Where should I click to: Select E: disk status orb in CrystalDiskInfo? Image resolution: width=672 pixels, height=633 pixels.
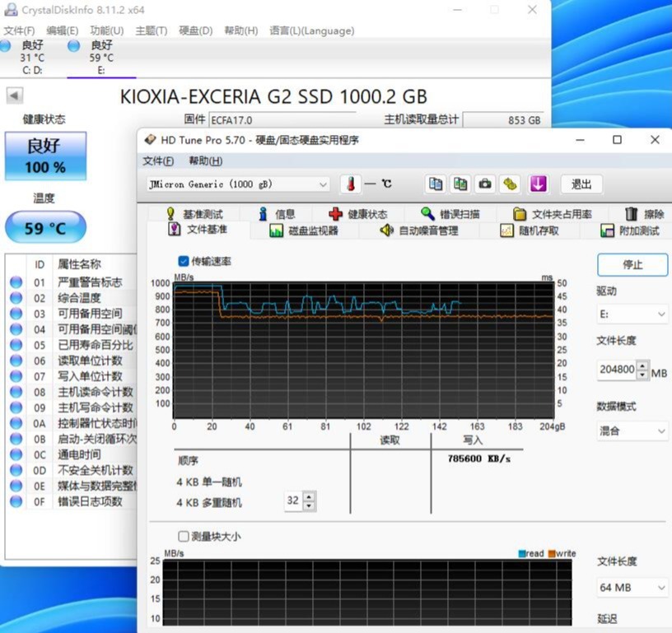point(74,46)
